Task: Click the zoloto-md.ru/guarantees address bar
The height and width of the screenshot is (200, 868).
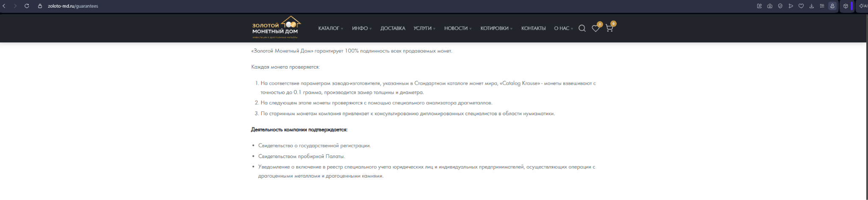Action: [73, 6]
